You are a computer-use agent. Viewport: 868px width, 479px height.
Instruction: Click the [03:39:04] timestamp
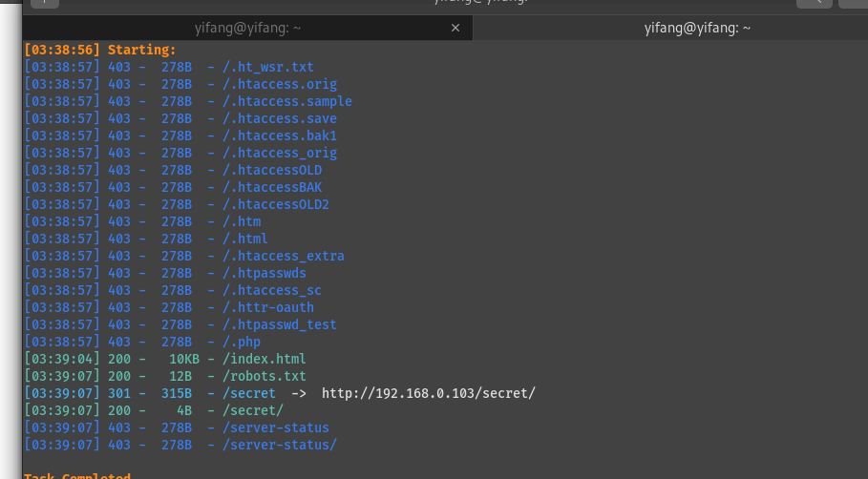62,359
